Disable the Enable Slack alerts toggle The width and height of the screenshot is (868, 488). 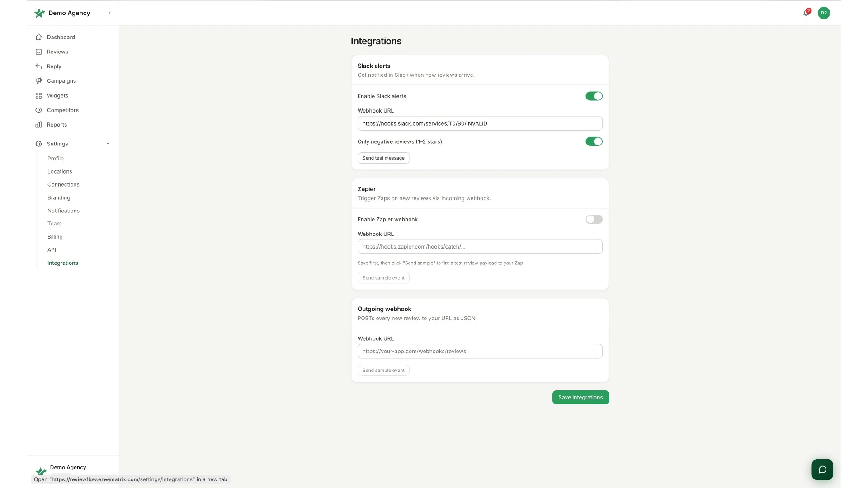[x=594, y=96]
